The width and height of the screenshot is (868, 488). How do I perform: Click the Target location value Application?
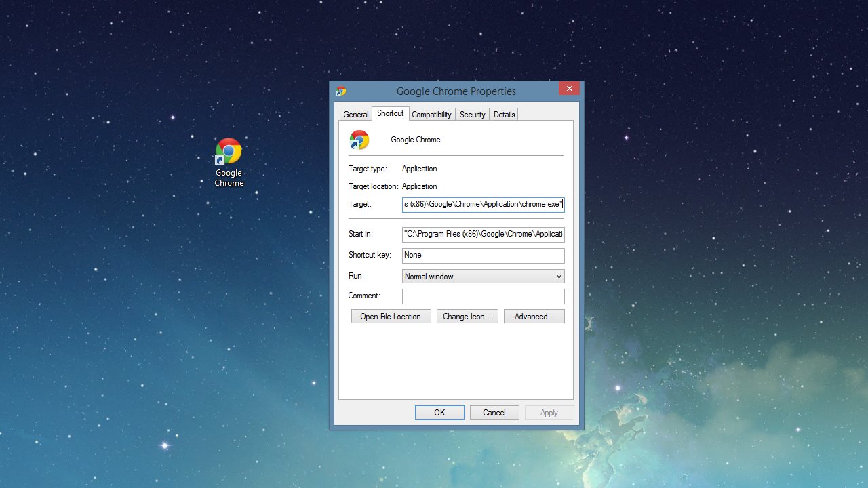pyautogui.click(x=420, y=186)
